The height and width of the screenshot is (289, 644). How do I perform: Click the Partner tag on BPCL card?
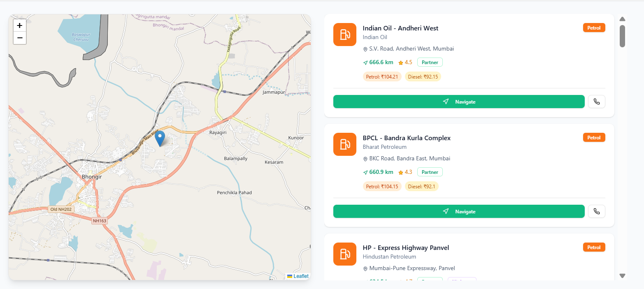[x=430, y=172]
